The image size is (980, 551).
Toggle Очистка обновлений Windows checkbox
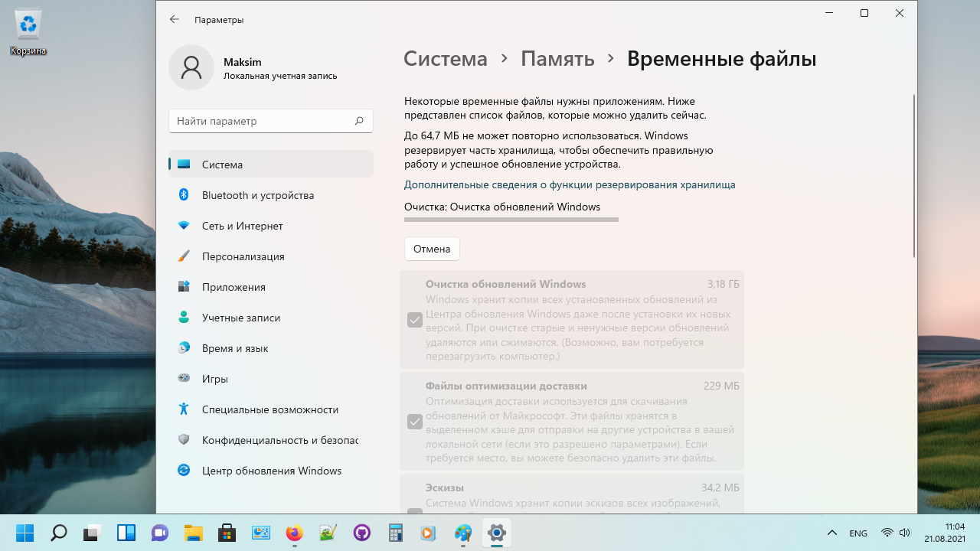415,320
